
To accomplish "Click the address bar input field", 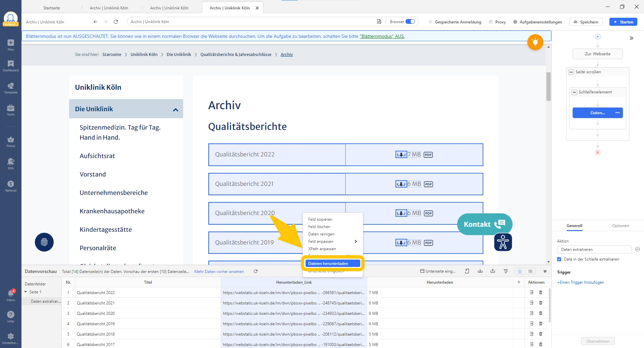I will (252, 22).
